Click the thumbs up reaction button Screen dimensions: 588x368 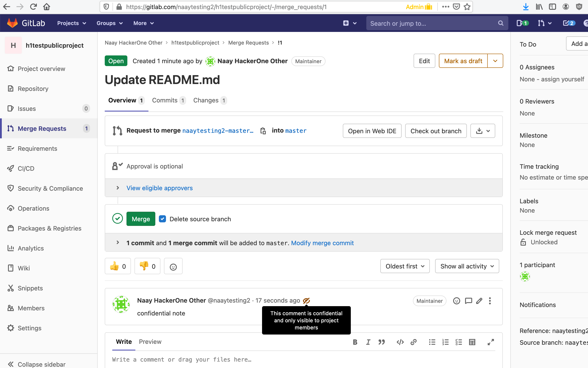click(118, 266)
